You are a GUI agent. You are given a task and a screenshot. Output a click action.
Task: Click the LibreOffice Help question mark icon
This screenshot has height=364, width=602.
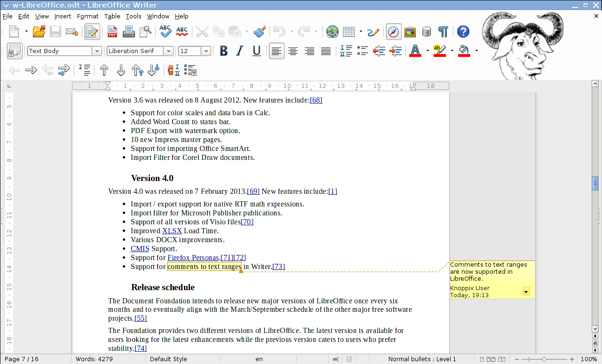pos(463,32)
